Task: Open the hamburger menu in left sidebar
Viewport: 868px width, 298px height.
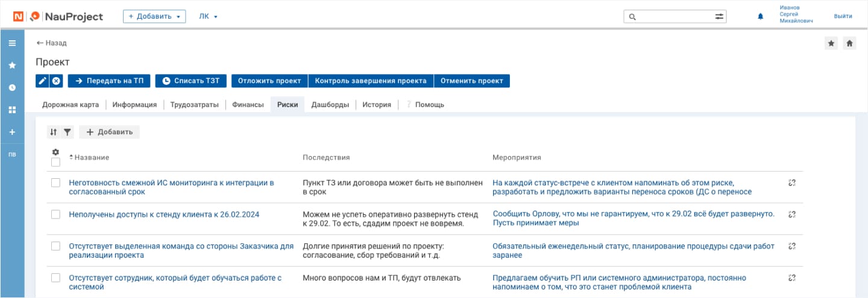Action: [x=12, y=43]
